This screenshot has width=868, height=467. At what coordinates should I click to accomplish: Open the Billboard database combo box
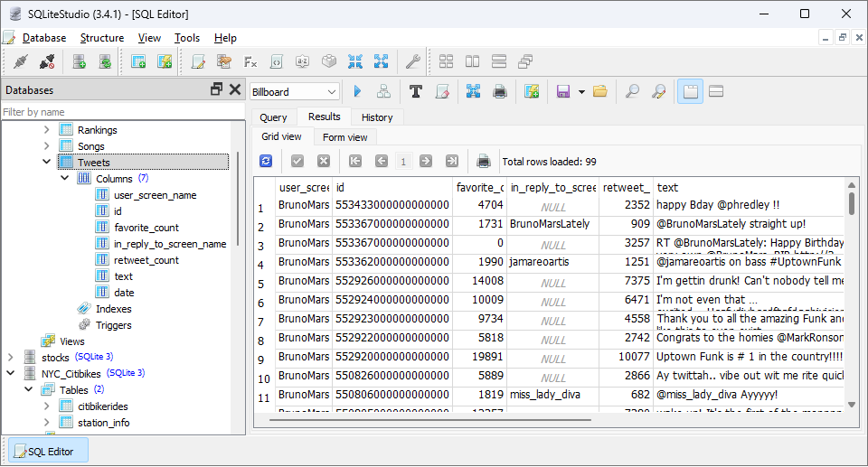[x=295, y=92]
